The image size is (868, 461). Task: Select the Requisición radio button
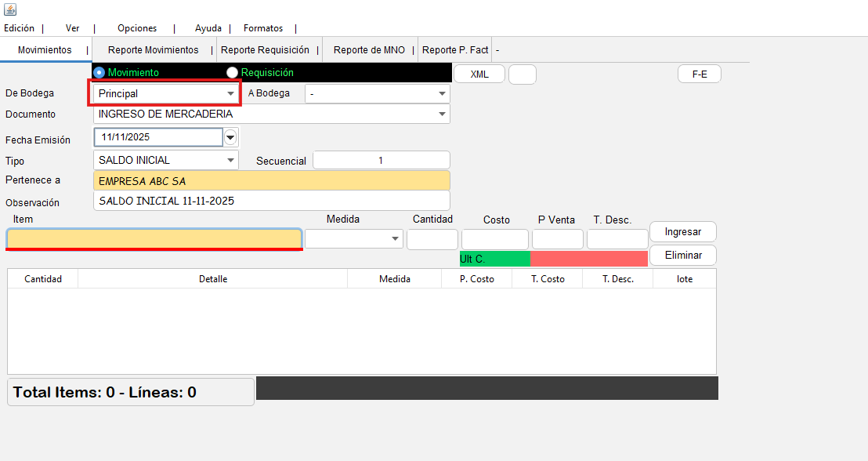pos(233,72)
